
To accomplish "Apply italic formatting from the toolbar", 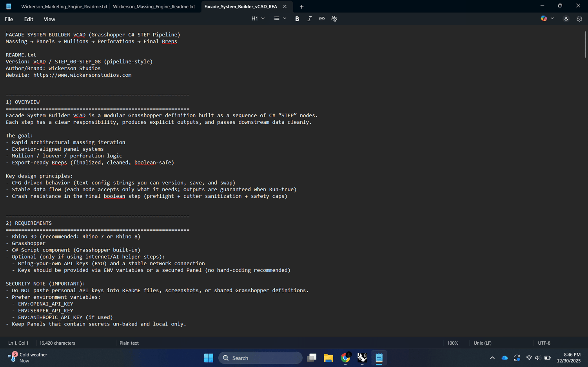I will [x=309, y=19].
